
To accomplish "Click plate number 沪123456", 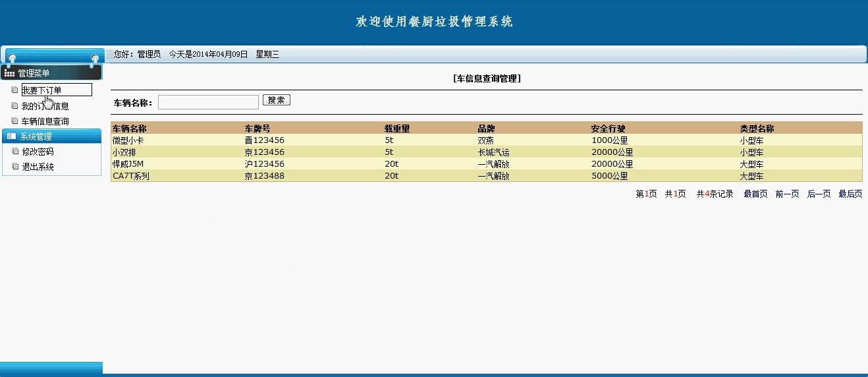I will (265, 164).
